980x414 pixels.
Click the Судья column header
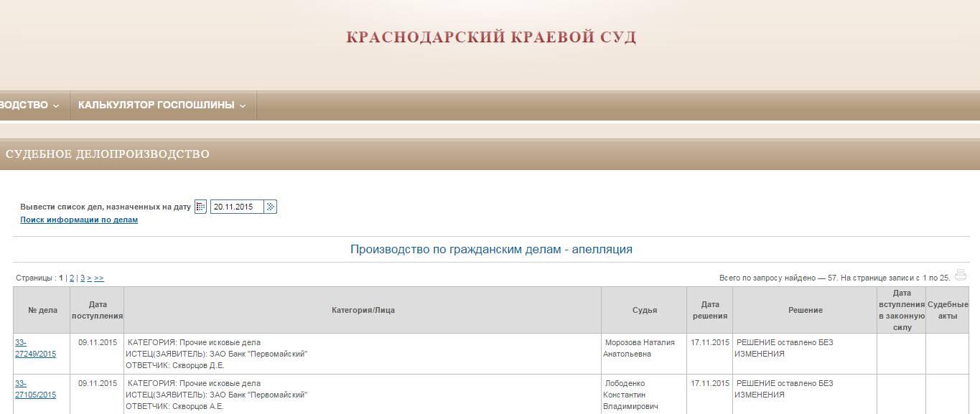click(x=644, y=309)
